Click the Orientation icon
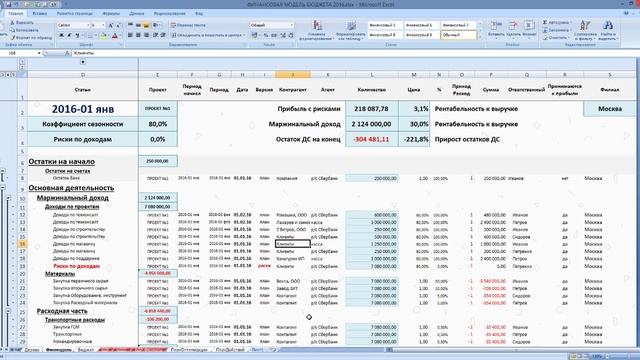 coord(156,25)
